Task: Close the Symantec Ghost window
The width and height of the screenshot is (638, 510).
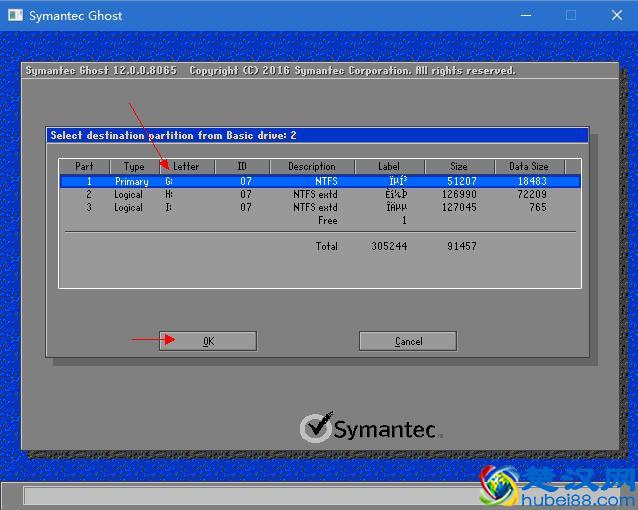Action: coord(614,15)
